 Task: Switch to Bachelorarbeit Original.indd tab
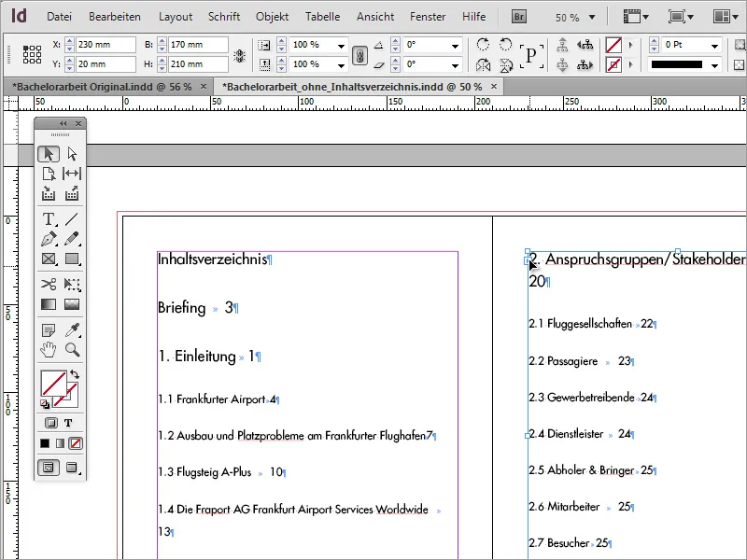[102, 87]
